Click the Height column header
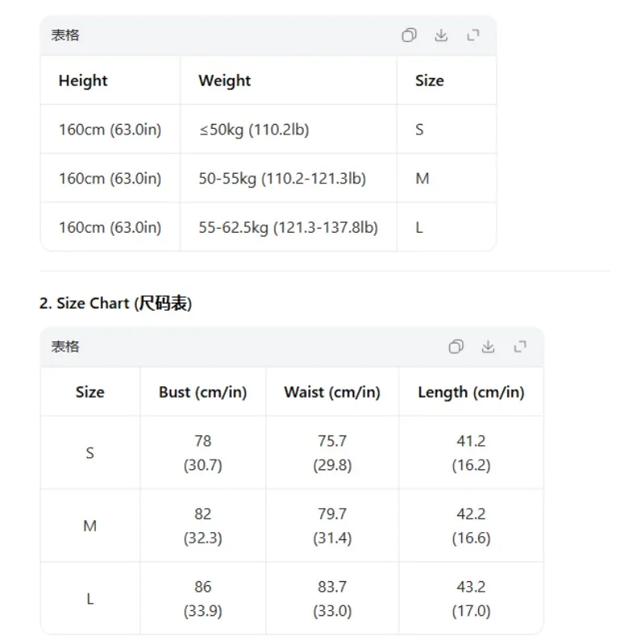 pos(83,80)
